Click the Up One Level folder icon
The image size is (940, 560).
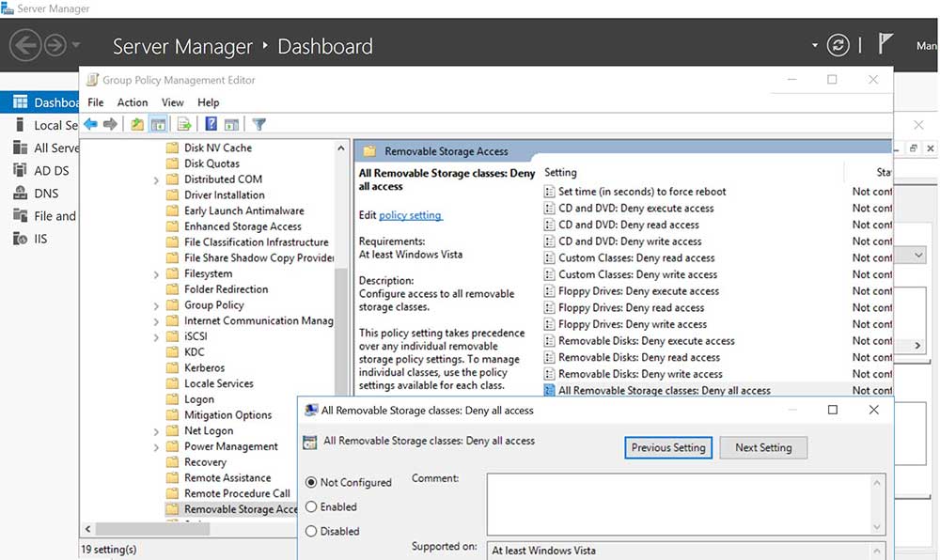click(137, 124)
